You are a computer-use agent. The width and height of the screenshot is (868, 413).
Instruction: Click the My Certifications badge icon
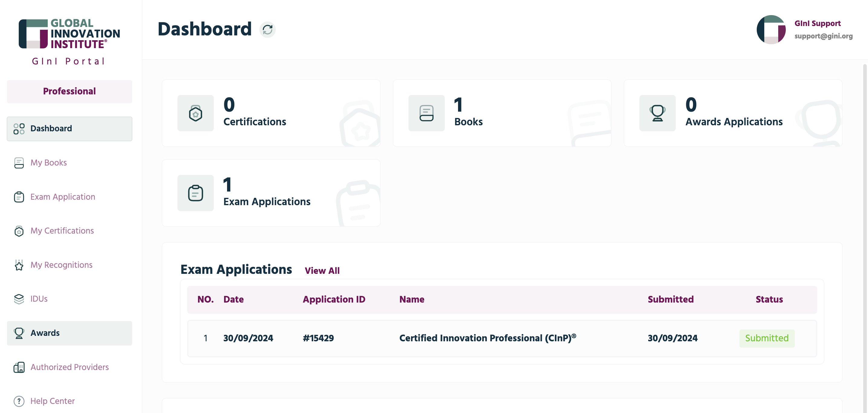click(x=19, y=231)
